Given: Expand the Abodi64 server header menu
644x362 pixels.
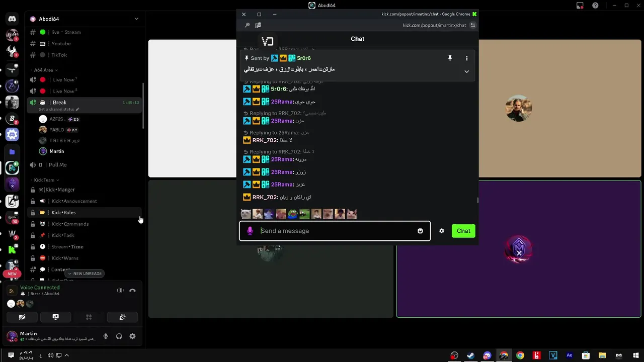Looking at the screenshot, I should click(x=84, y=19).
